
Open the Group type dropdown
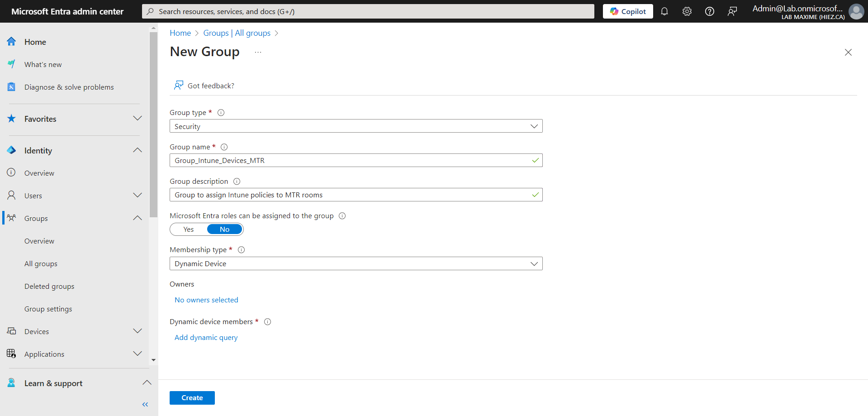[356, 126]
